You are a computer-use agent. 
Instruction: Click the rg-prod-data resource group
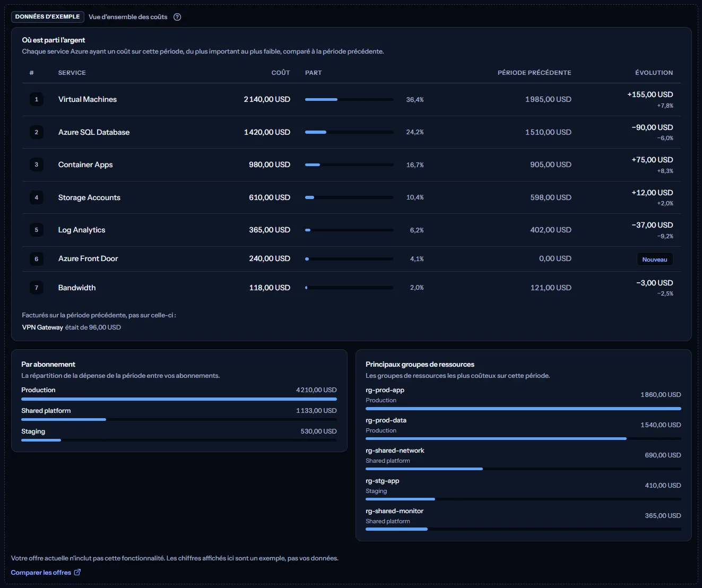pos(386,420)
